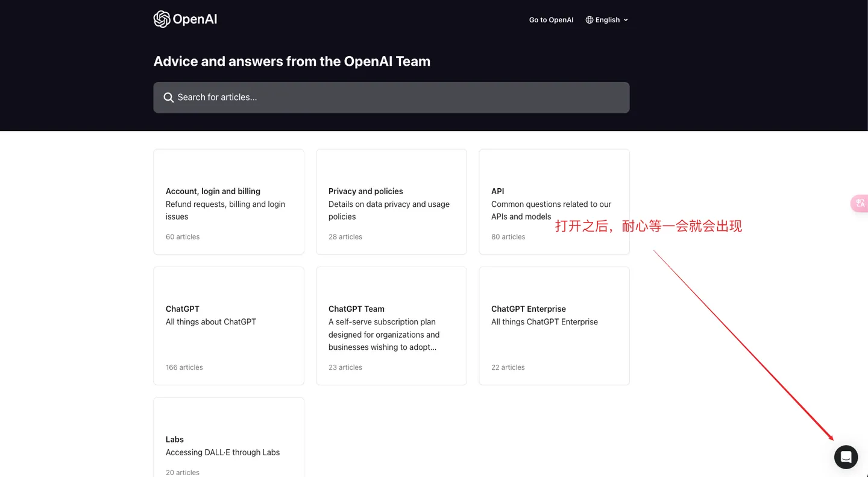Click the Refund requests description text
This screenshot has height=477, width=868.
click(x=225, y=210)
